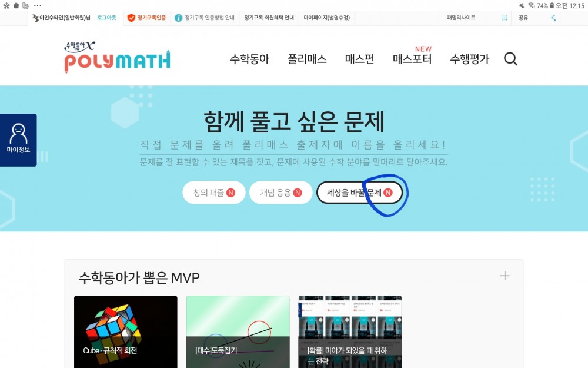Screen dimensions: 588x368
Task: Open the 패밀리사이트 dropdown
Action: point(476,18)
